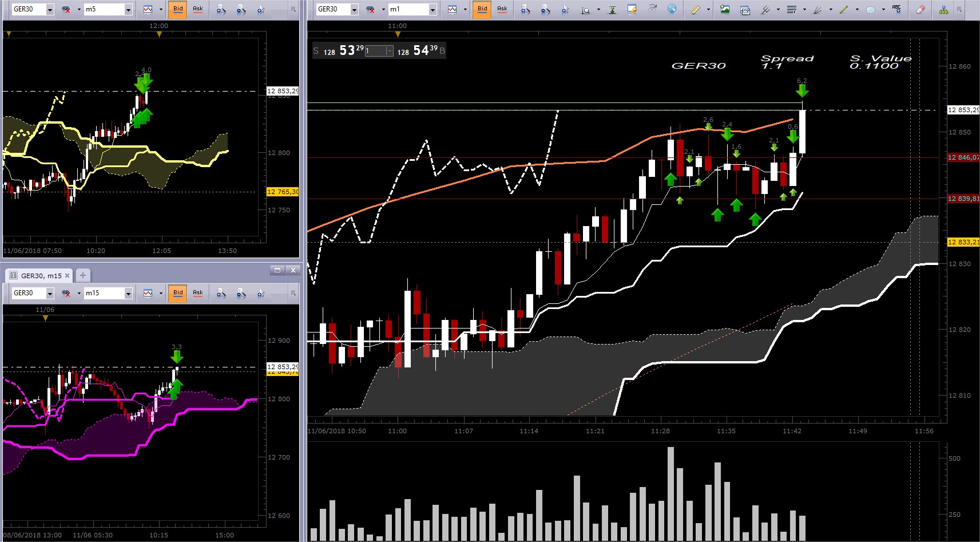Click green hierarchy tree icon
This screenshot has width=980, height=542.
click(943, 9)
